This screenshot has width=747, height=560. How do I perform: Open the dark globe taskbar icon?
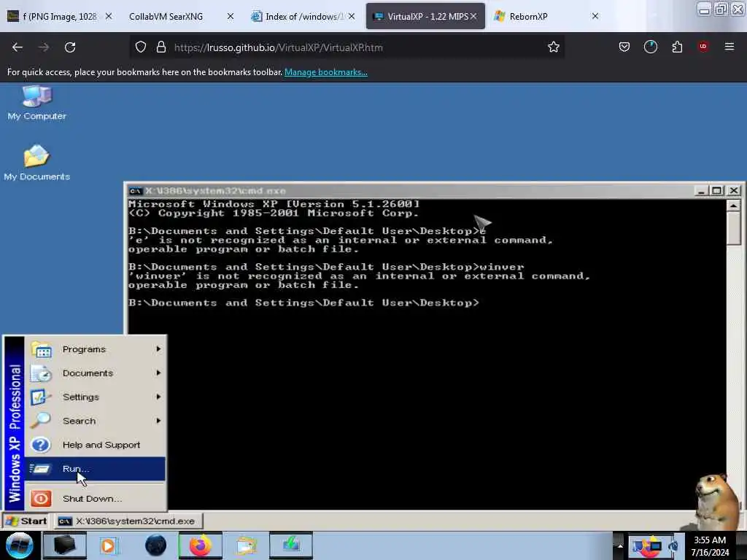click(155, 545)
